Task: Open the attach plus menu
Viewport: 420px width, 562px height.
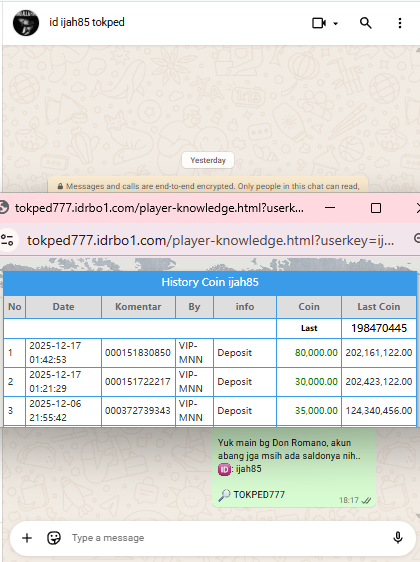Action: tap(27, 538)
